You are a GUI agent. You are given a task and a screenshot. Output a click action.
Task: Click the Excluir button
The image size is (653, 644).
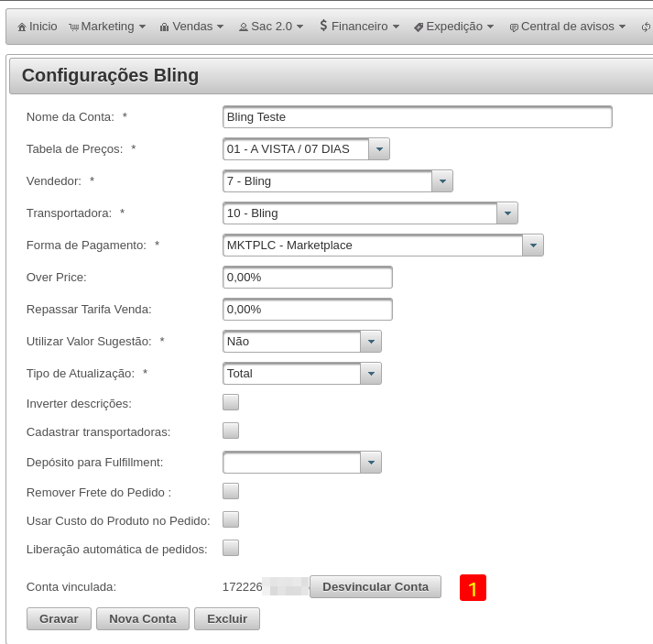pyautogui.click(x=227, y=619)
